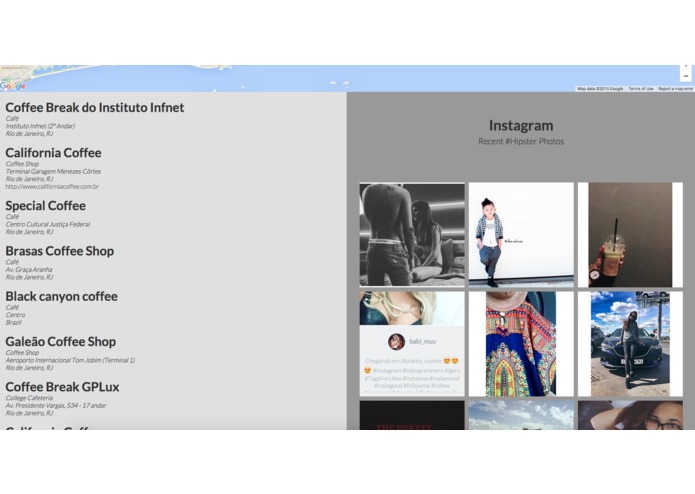Click the College Cafeteria category text
The image size is (695, 494).
pos(29,398)
